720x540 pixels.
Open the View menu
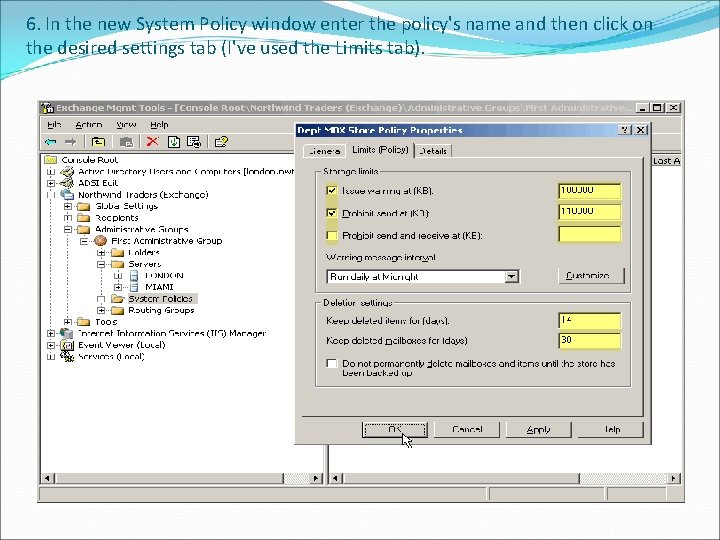coord(126,124)
